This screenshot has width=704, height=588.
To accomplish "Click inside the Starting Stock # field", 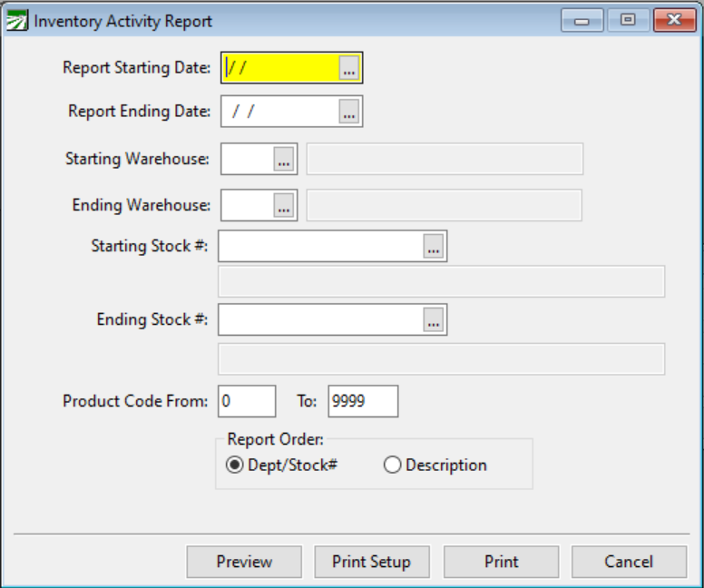I will pos(320,246).
